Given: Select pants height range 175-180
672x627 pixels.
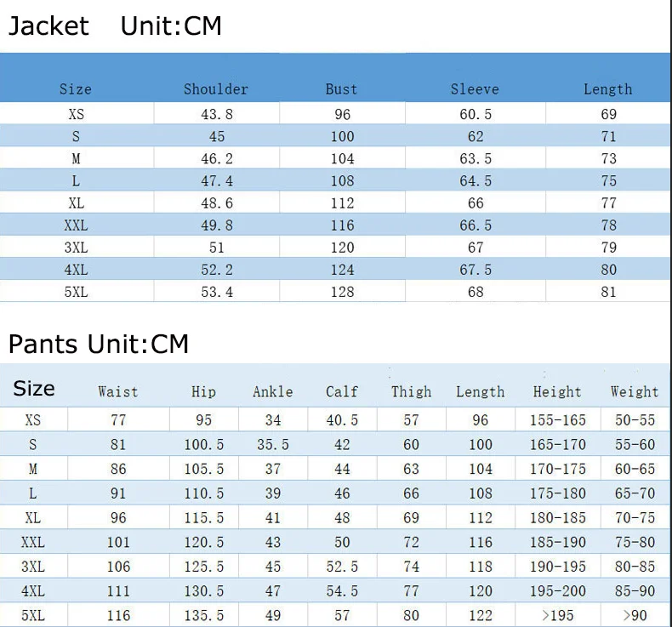Looking at the screenshot, I should (x=557, y=493).
